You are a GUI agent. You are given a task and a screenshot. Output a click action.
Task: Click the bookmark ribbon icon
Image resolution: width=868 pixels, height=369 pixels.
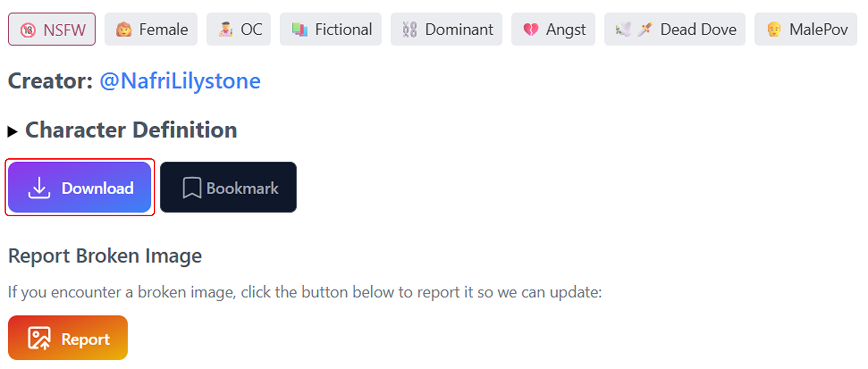[191, 188]
